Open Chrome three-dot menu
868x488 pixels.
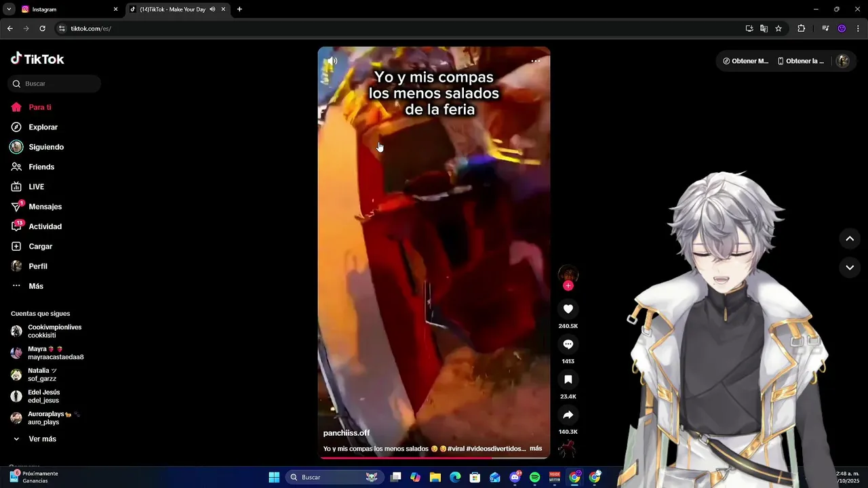[x=859, y=28]
